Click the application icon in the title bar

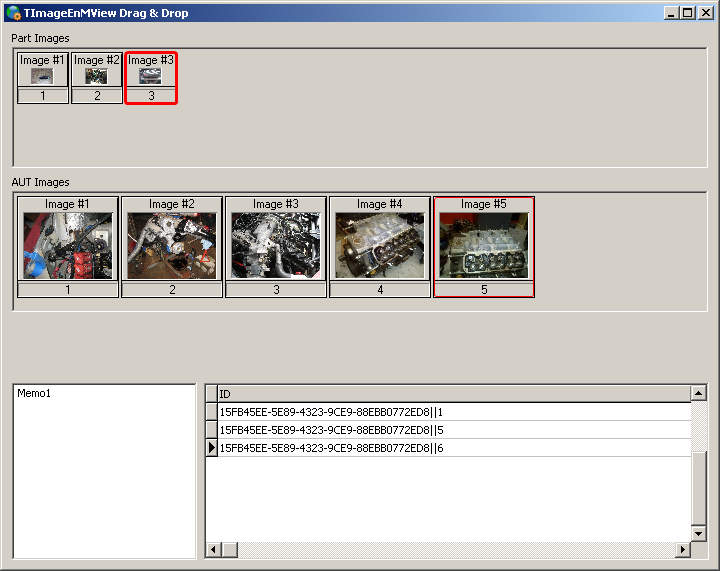click(14, 13)
